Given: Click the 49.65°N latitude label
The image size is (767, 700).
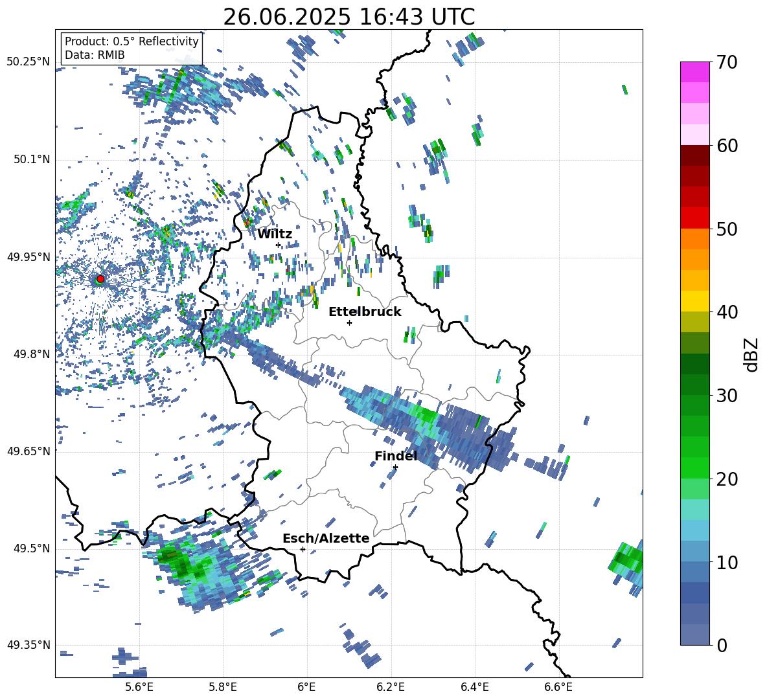Looking at the screenshot, I should (x=29, y=451).
